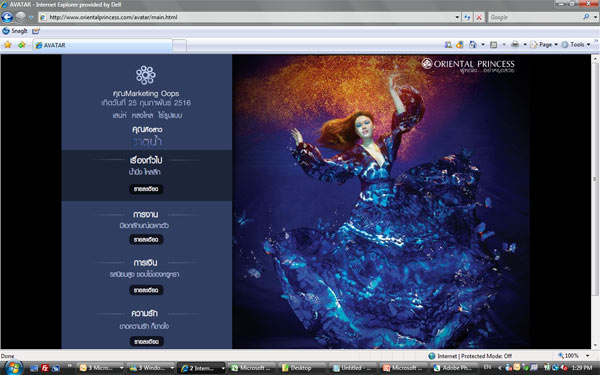
Task: Click the underwater model image
Action: [x=381, y=202]
